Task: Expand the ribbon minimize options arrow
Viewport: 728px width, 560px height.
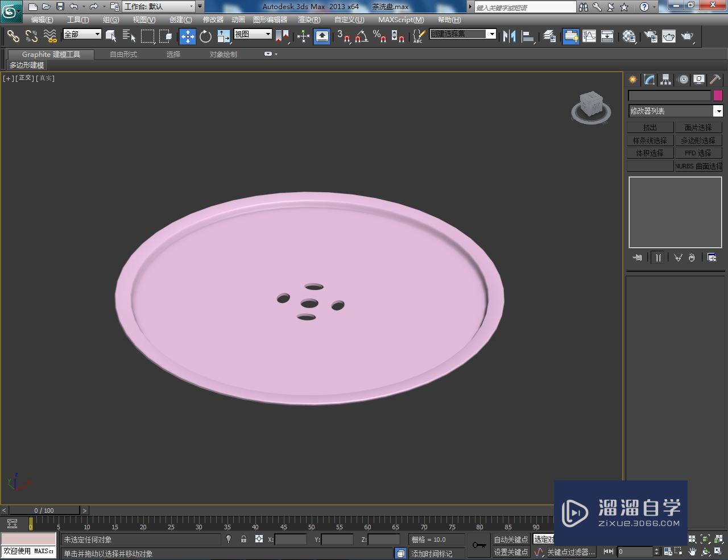Action: pyautogui.click(x=276, y=54)
